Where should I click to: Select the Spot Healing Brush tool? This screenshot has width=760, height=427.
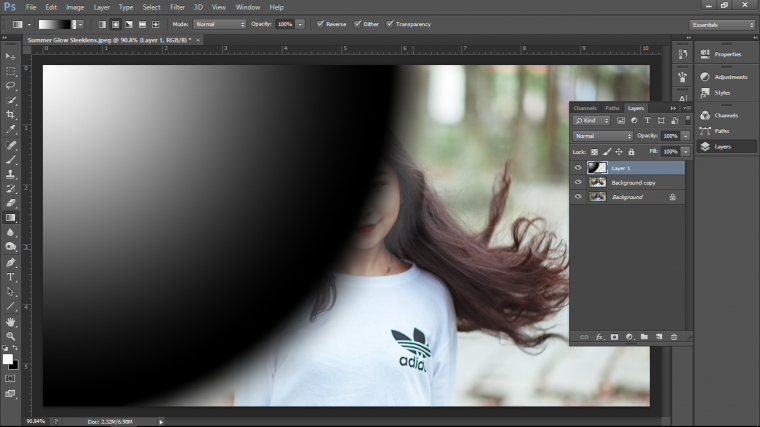(10, 145)
